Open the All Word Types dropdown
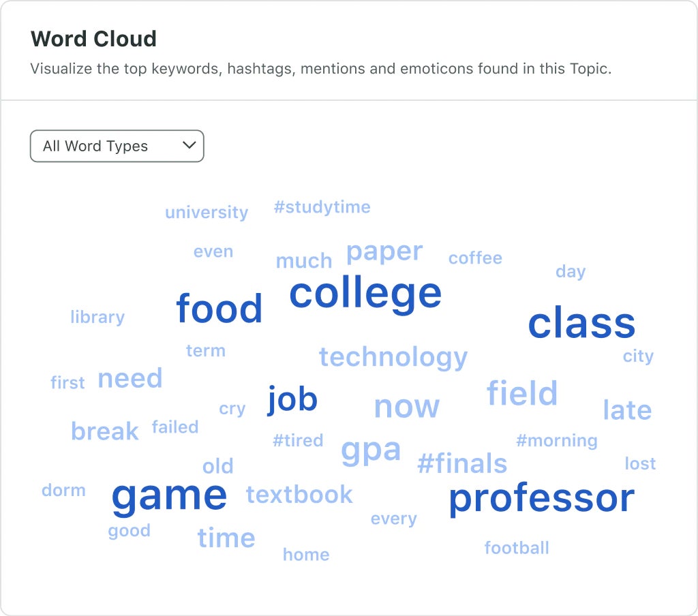The image size is (698, 616). 116,145
